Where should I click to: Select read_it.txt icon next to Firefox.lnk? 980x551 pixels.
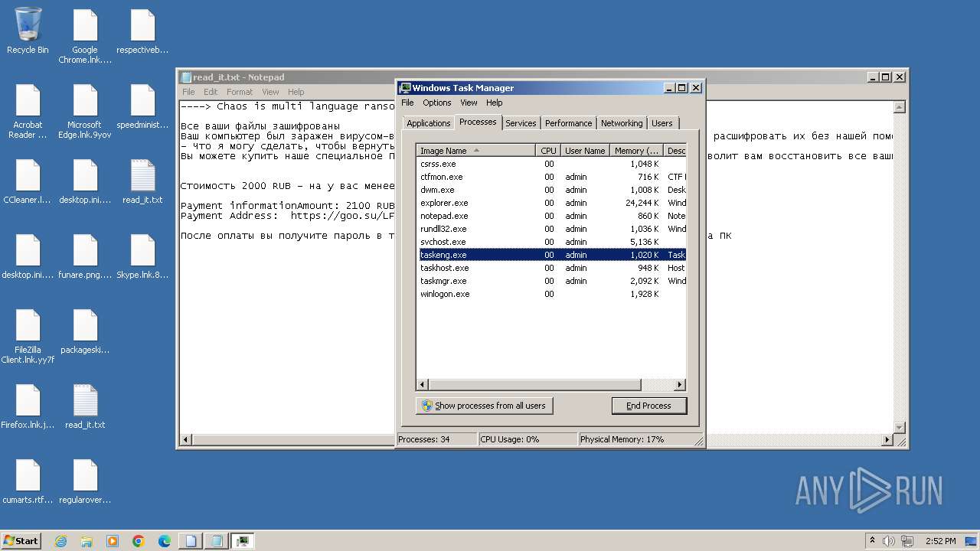pyautogui.click(x=85, y=406)
